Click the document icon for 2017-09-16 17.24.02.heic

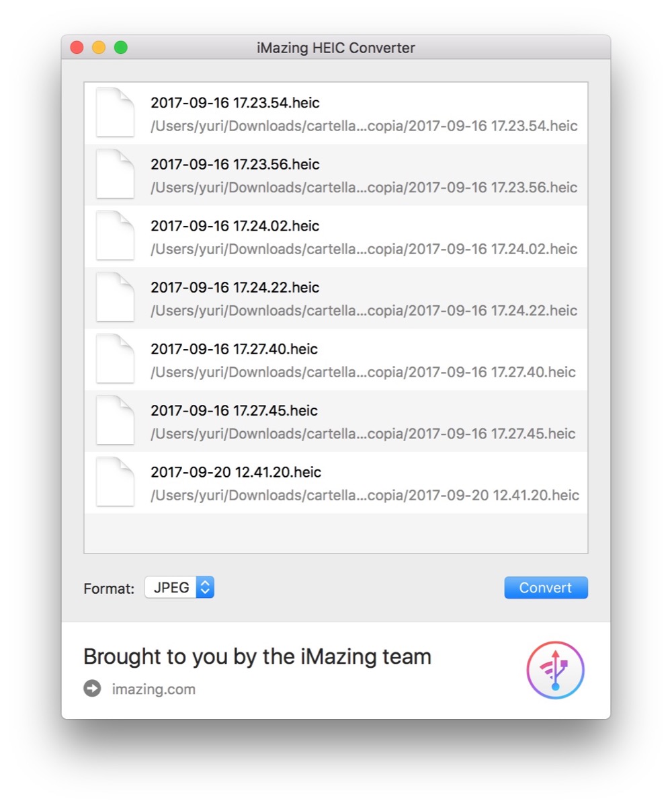coord(115,236)
